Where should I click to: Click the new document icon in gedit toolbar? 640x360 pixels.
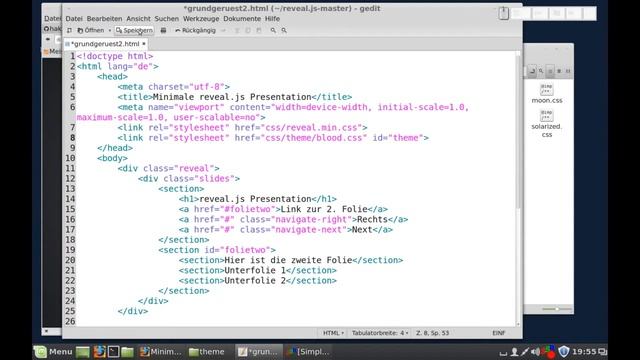click(x=69, y=30)
